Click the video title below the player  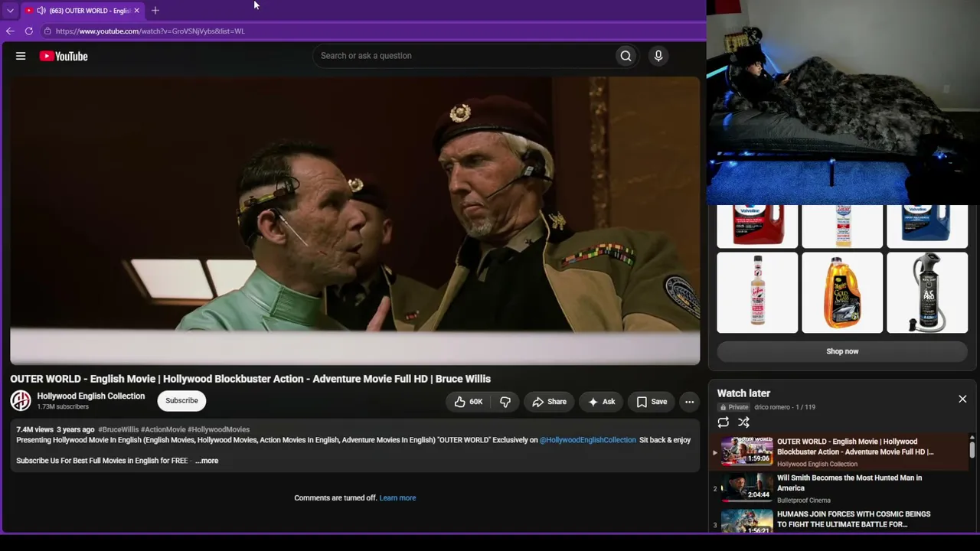250,379
